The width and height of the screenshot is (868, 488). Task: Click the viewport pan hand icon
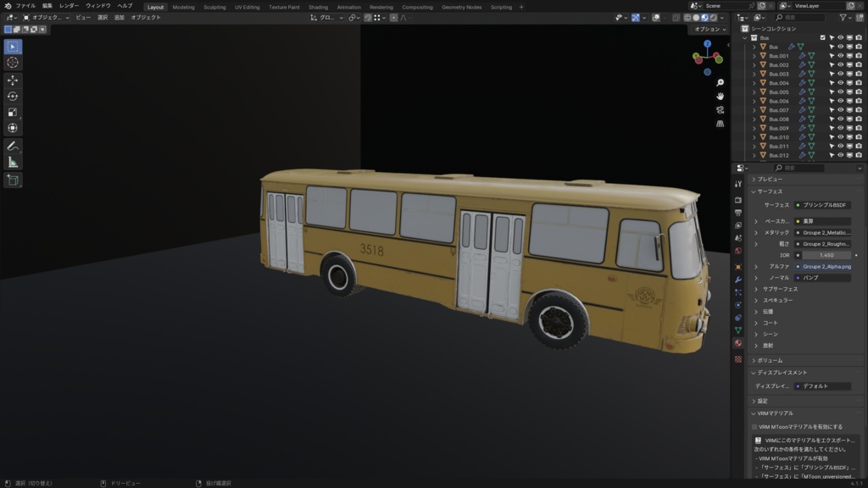tap(720, 97)
